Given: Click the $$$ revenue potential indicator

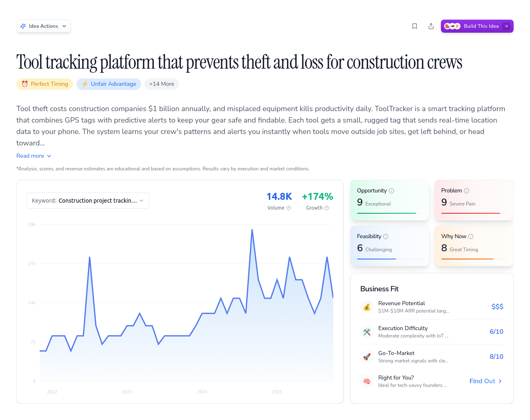Looking at the screenshot, I should pyautogui.click(x=497, y=306).
